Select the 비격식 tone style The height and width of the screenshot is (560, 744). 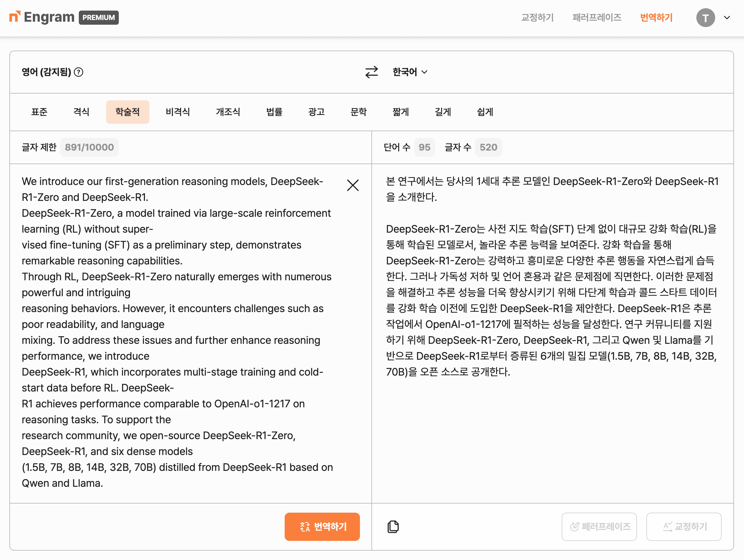click(x=178, y=112)
